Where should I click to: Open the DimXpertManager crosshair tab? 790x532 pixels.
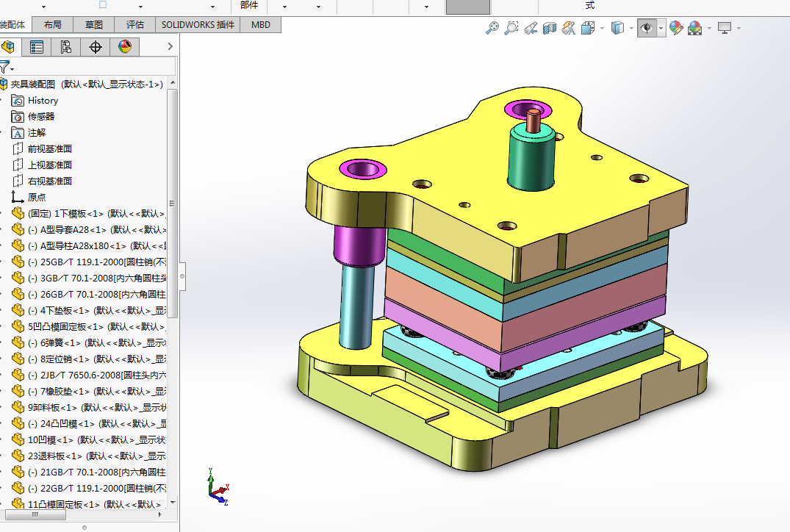coord(95,47)
